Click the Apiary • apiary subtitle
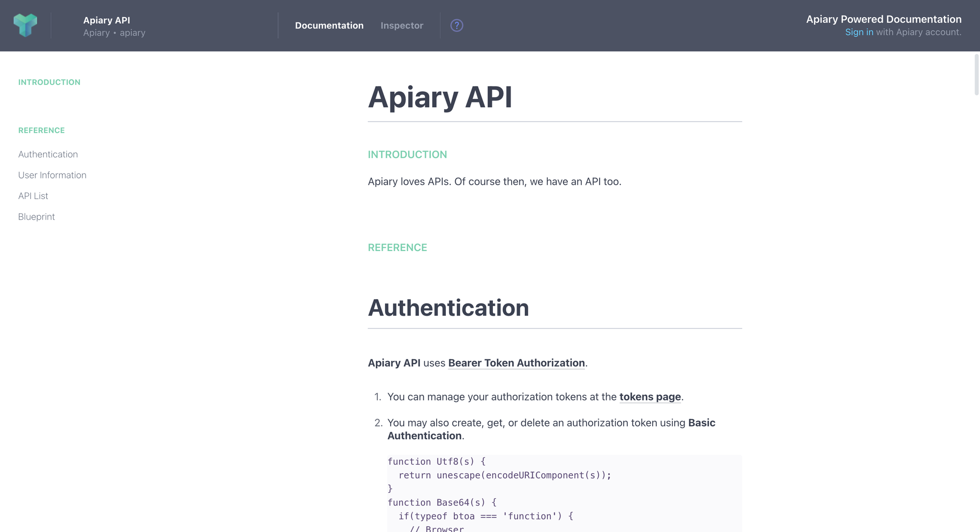 point(114,32)
